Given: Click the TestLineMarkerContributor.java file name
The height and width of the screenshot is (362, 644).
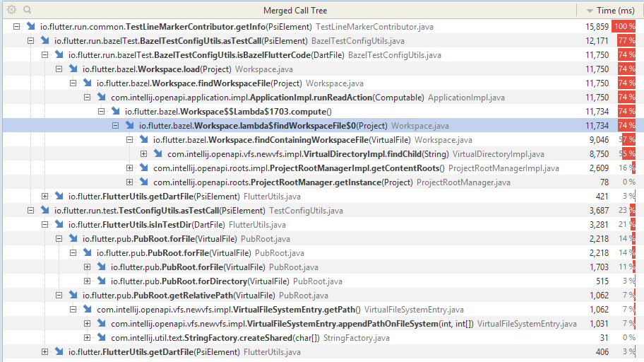Looking at the screenshot, I should 374,27.
